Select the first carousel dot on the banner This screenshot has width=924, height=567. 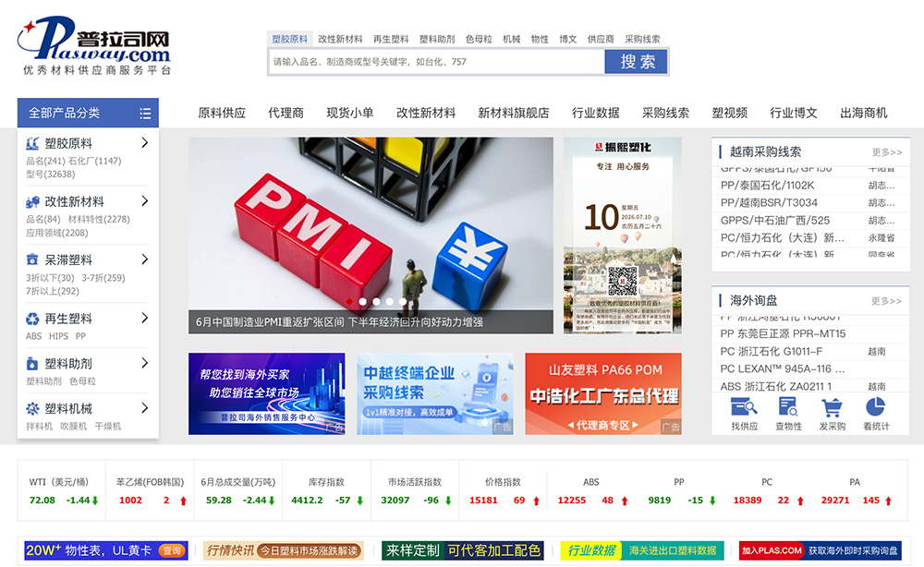pos(349,301)
